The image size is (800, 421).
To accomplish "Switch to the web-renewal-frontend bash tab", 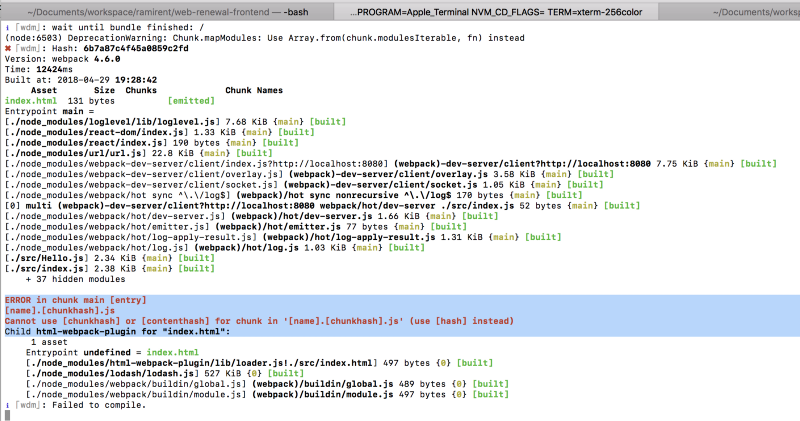I will tap(167, 12).
